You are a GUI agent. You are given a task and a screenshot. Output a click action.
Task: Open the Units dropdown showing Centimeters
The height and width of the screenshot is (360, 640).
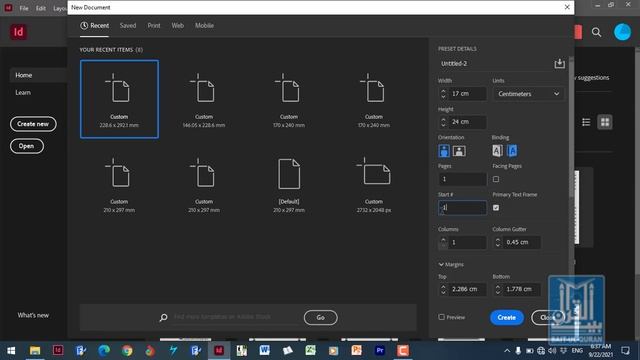pyautogui.click(x=529, y=94)
